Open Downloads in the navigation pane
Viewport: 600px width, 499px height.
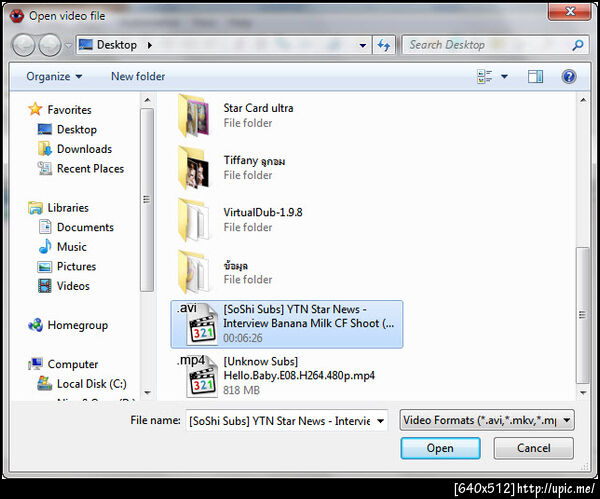[x=84, y=149]
